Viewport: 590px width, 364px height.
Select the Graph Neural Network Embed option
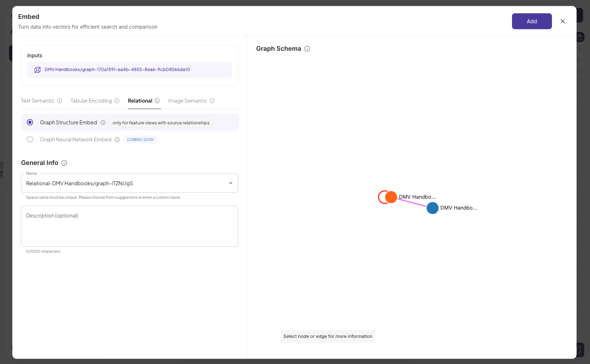tap(30, 139)
